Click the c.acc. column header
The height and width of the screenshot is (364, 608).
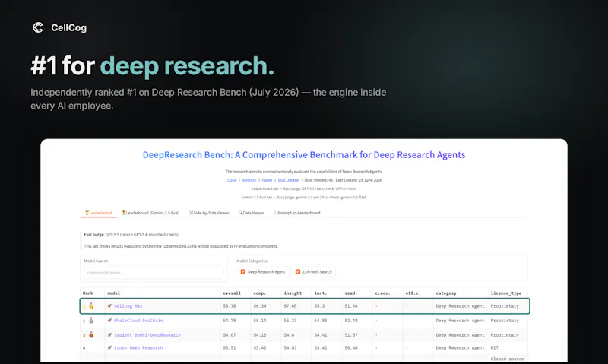pos(383,293)
